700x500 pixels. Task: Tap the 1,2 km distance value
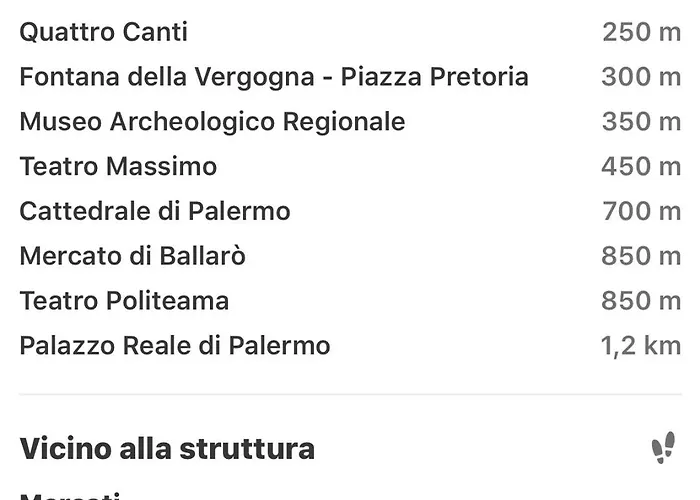(641, 346)
